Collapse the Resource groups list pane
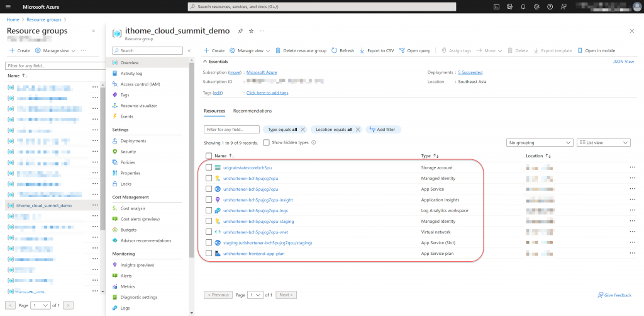This screenshot has width=644, height=316. [94, 31]
